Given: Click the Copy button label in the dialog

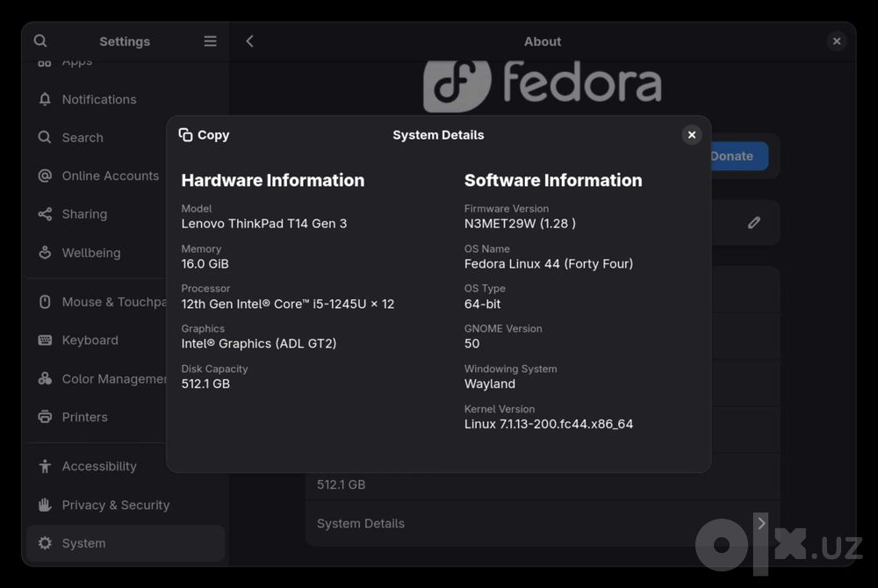Looking at the screenshot, I should (x=213, y=135).
